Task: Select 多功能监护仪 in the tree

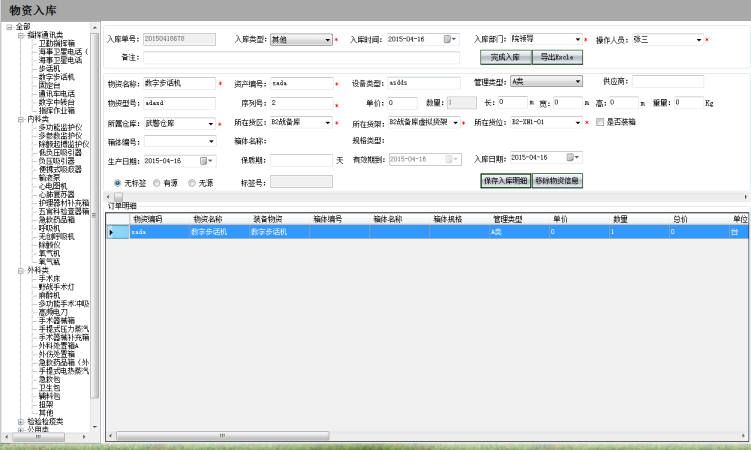Action: tap(60, 127)
